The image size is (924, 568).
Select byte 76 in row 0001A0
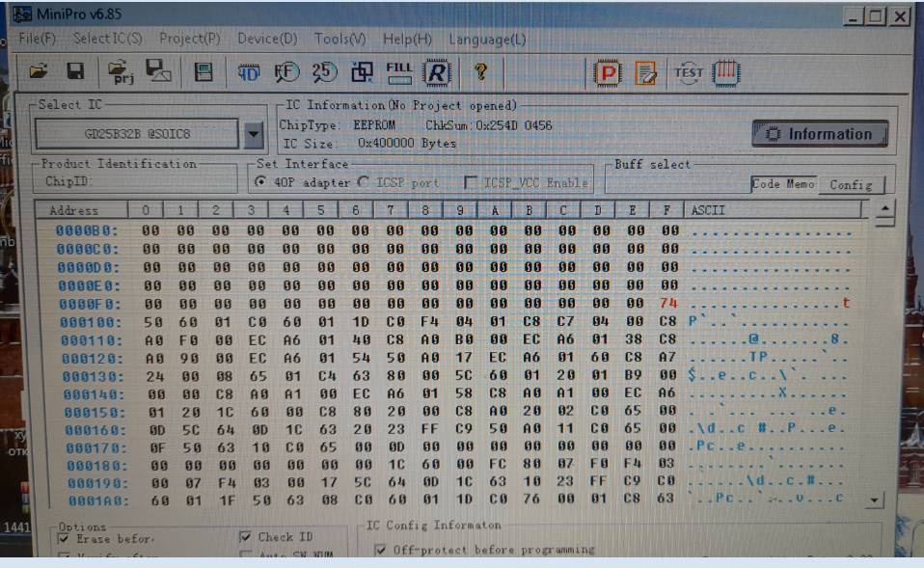[531, 499]
